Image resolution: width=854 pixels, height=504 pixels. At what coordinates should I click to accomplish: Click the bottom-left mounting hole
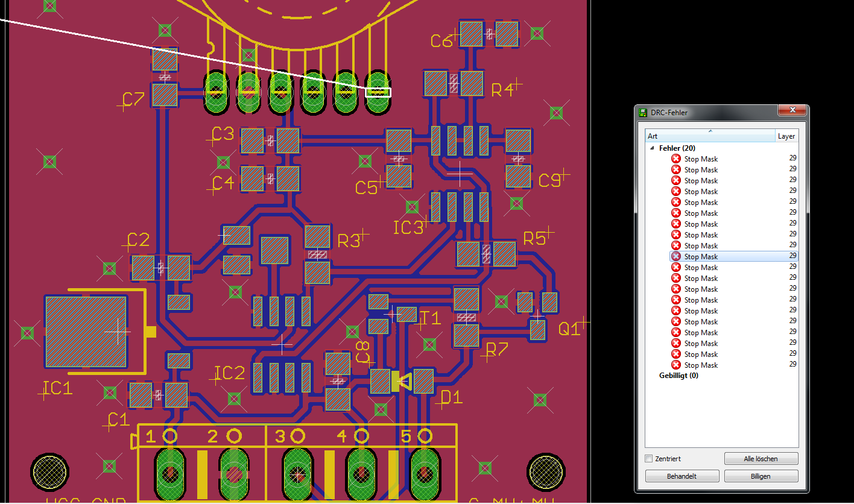point(49,472)
